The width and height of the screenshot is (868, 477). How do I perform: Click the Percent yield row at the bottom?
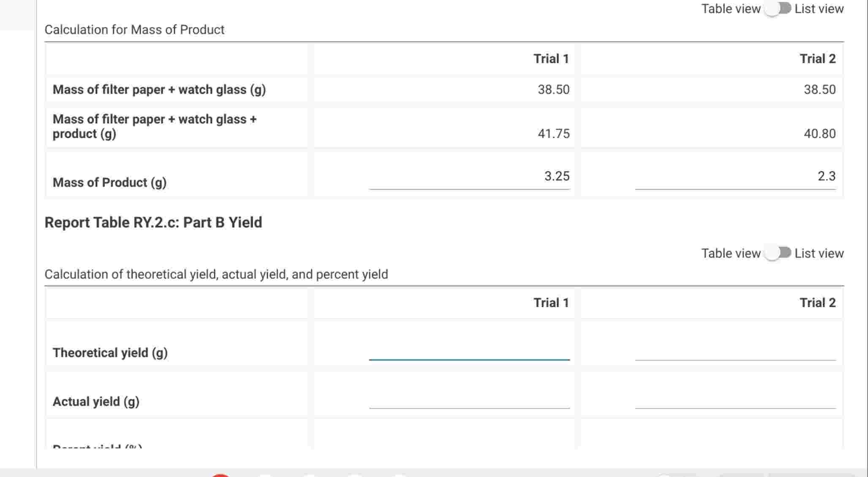tap(97, 446)
